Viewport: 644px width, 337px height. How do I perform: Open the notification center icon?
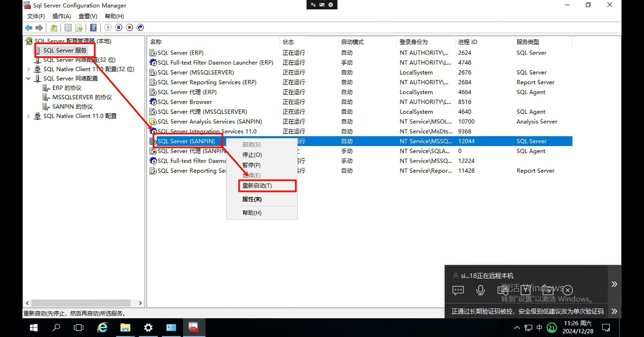click(x=606, y=328)
